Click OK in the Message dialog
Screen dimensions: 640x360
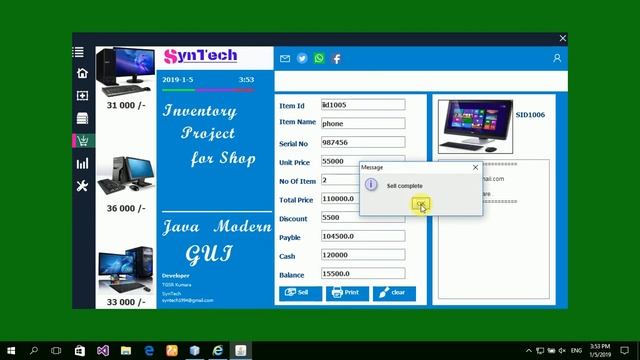[421, 203]
